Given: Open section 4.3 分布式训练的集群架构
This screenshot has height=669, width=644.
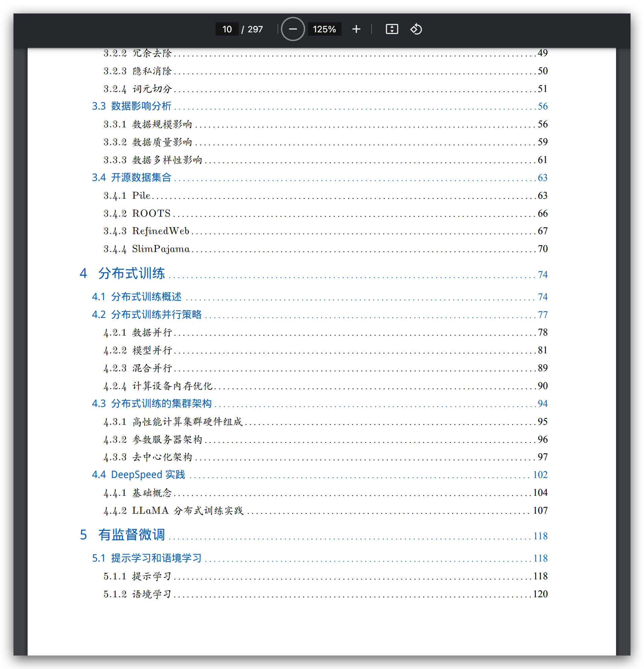Looking at the screenshot, I should (x=152, y=404).
